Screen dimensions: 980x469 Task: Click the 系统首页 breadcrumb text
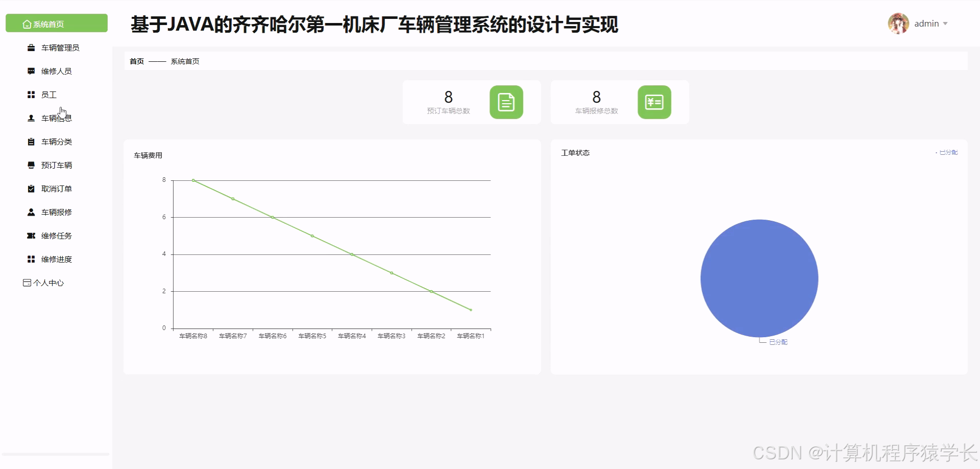point(185,61)
